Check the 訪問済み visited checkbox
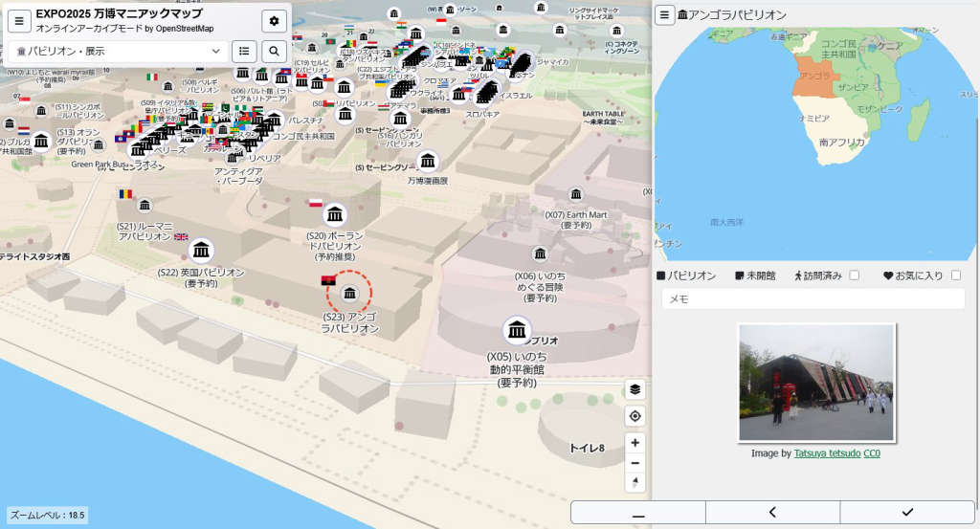Screen dimensions: 980x529 pos(855,276)
